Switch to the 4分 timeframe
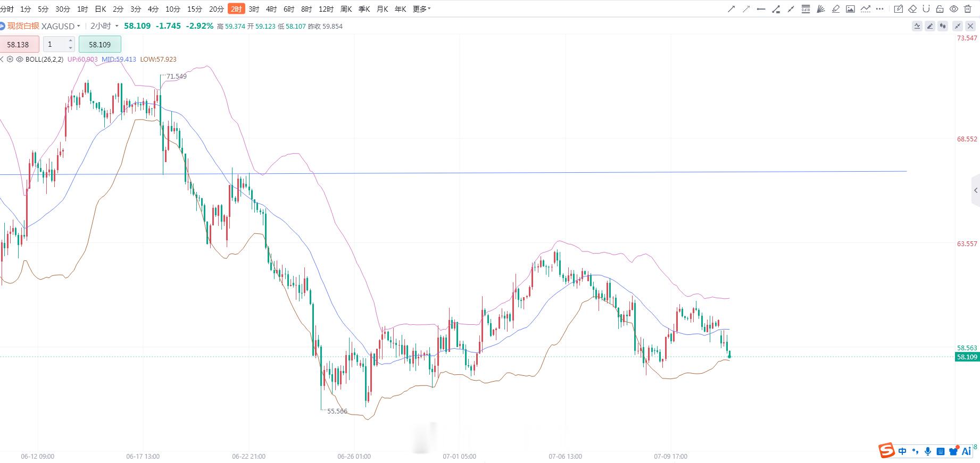This screenshot has width=980, height=463. (153, 9)
